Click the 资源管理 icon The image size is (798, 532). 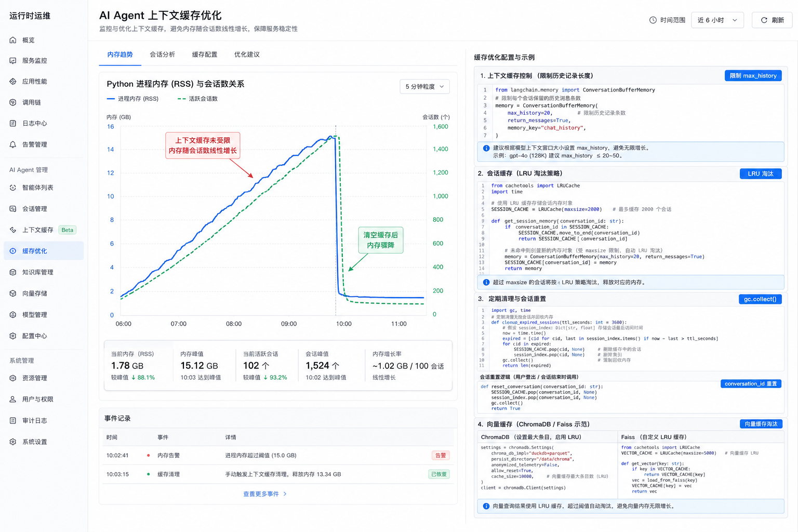(13, 378)
